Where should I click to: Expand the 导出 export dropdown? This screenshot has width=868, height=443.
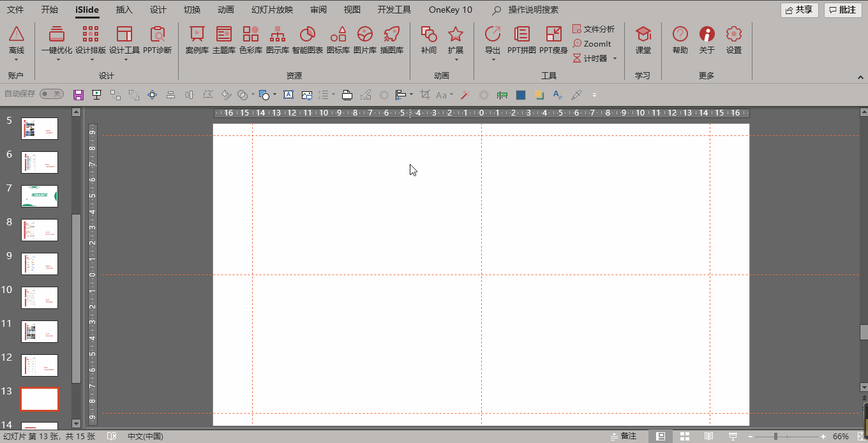[x=493, y=60]
